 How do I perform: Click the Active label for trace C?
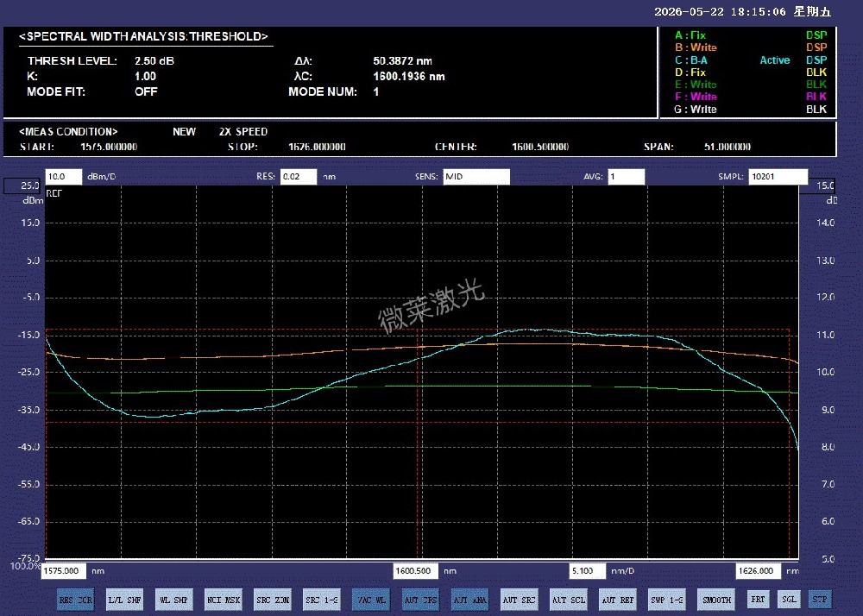click(775, 60)
